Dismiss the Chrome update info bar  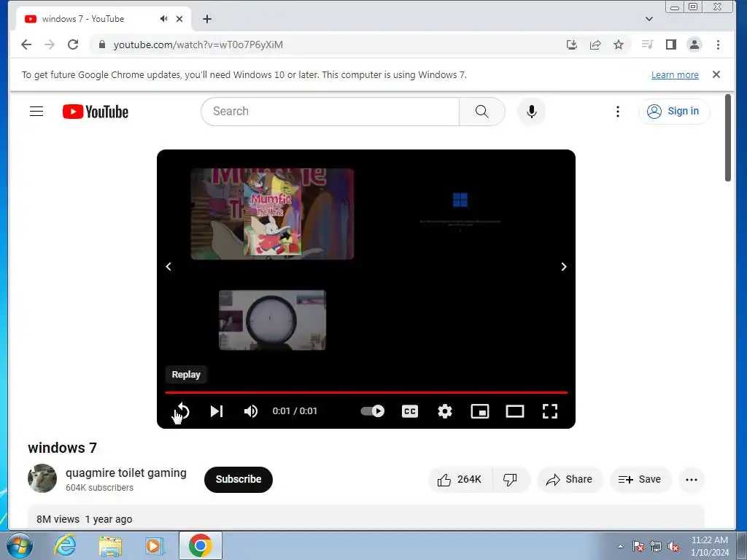(716, 74)
